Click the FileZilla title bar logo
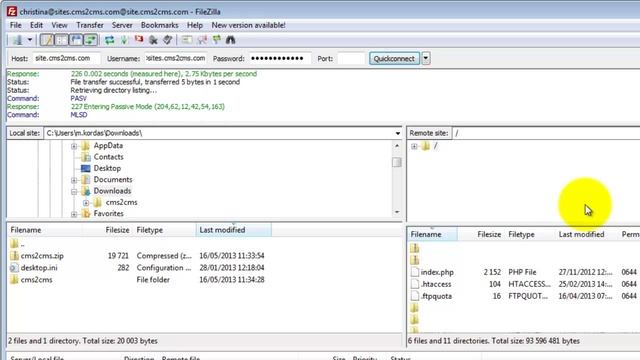Image resolution: width=640 pixels, height=360 pixels. (x=12, y=11)
